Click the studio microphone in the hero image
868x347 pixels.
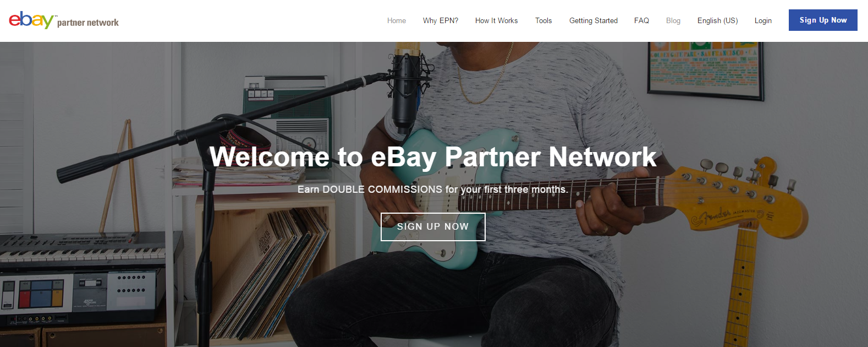406,88
